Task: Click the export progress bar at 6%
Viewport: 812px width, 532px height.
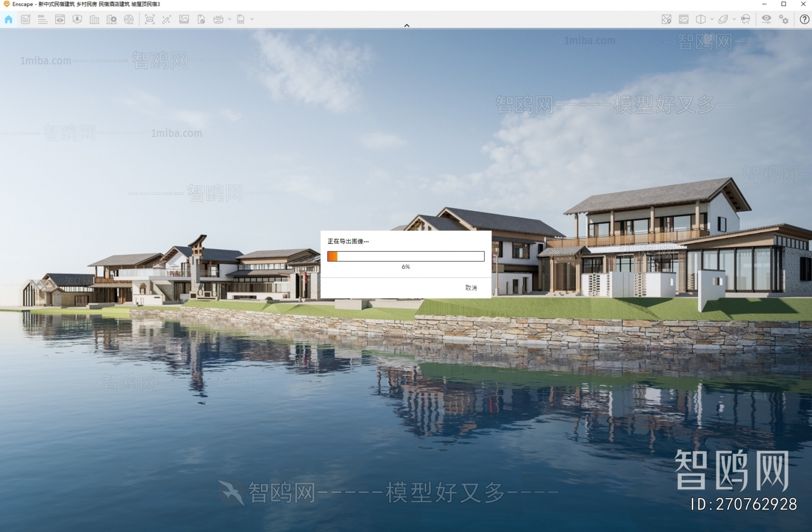Action: (406, 256)
